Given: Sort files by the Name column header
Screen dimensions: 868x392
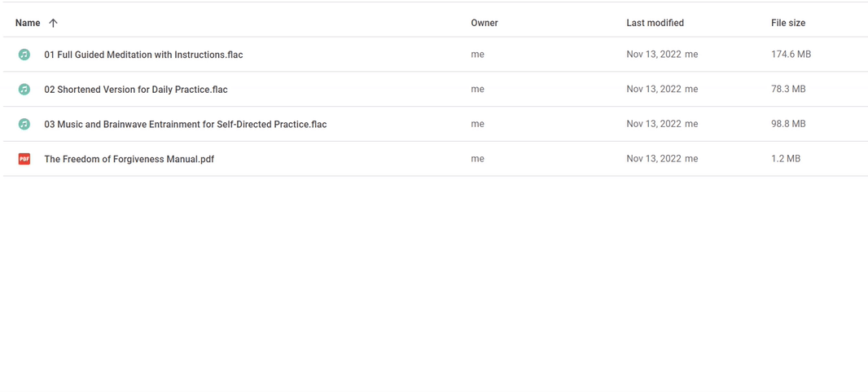Looking at the screenshot, I should click(x=28, y=24).
